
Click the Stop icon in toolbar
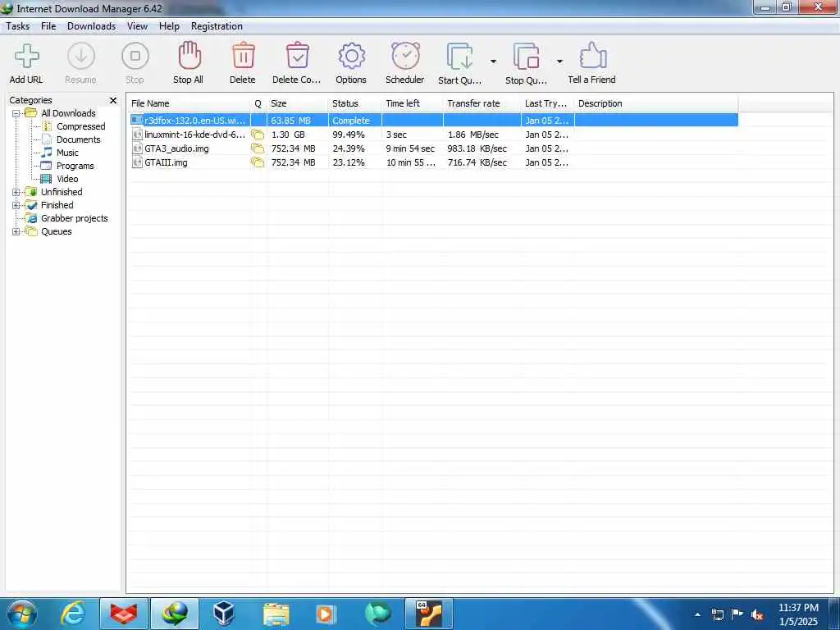click(135, 57)
